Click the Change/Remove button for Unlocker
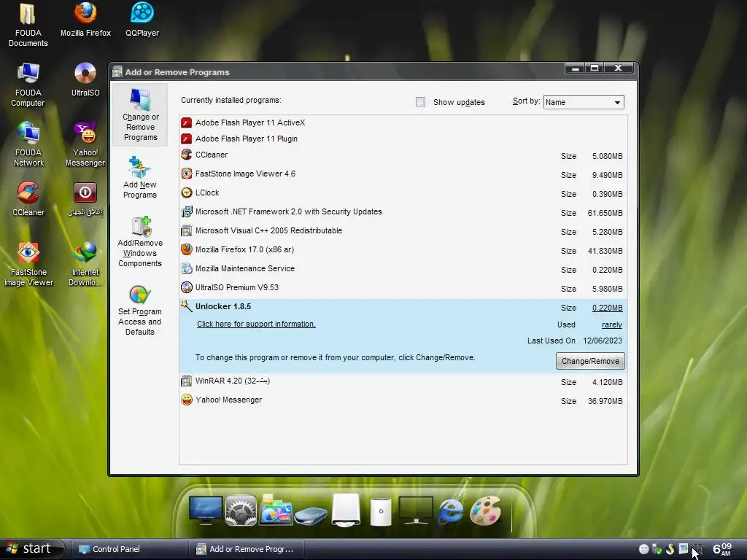Viewport: 747px width, 560px height. click(x=590, y=361)
